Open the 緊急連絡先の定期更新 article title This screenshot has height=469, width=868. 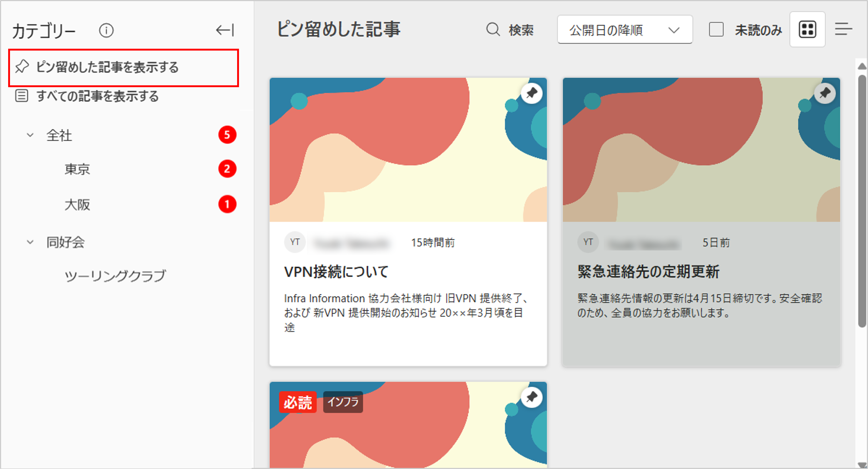648,271
